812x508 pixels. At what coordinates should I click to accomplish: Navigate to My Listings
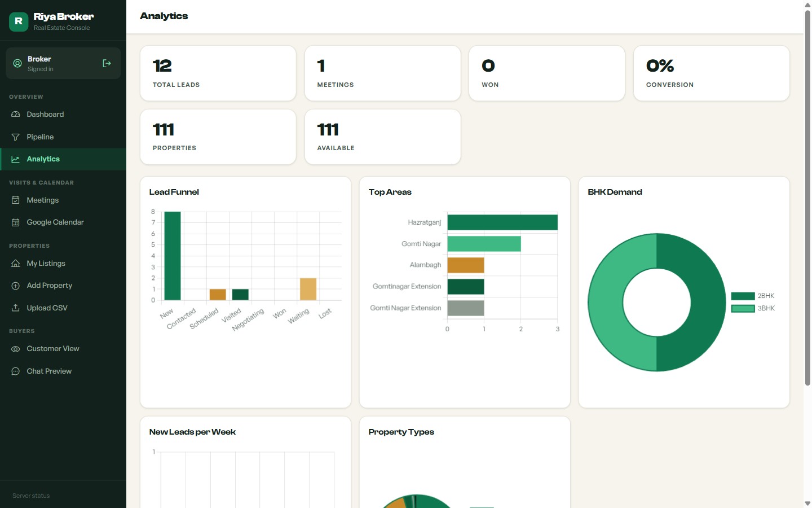63,264
